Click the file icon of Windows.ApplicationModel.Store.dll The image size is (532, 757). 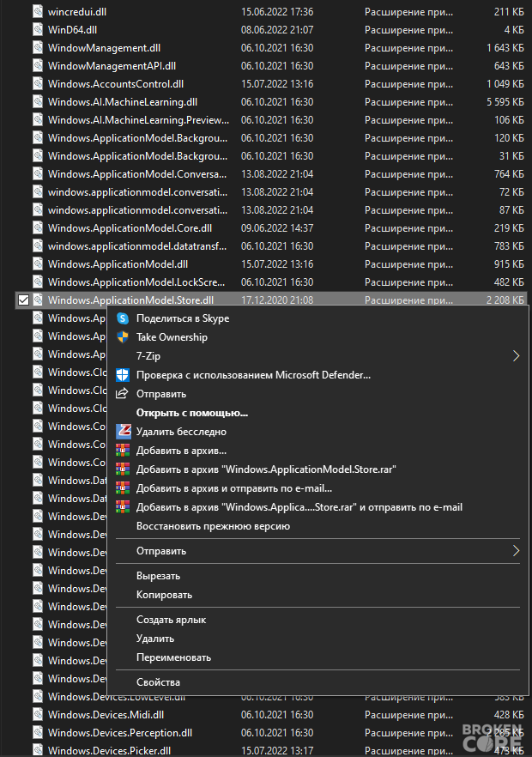[38, 300]
